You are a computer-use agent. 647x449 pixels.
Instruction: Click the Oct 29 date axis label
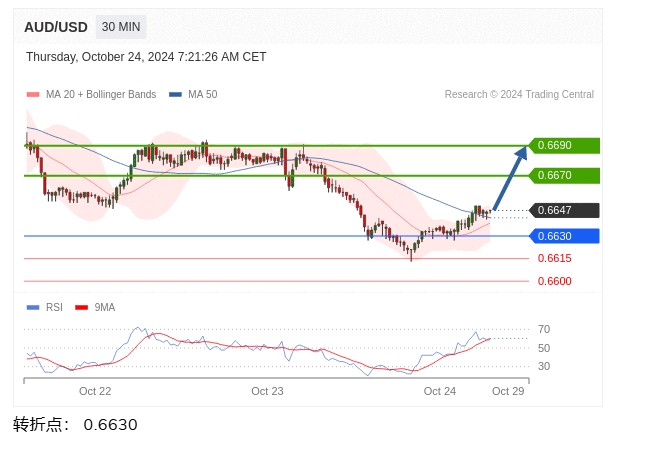508,391
